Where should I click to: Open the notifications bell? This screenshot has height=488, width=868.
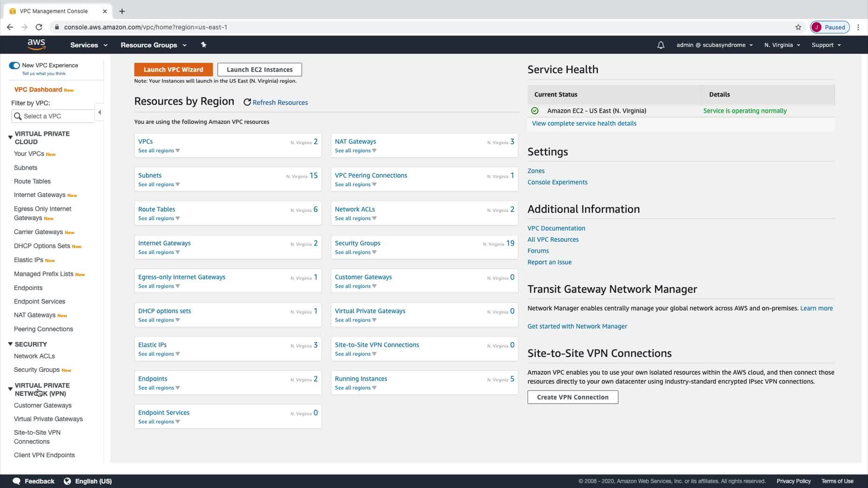pos(661,45)
